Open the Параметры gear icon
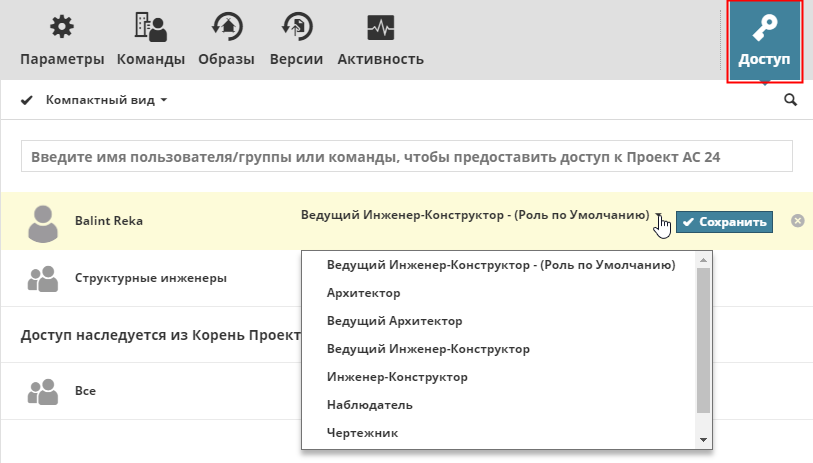 point(61,28)
